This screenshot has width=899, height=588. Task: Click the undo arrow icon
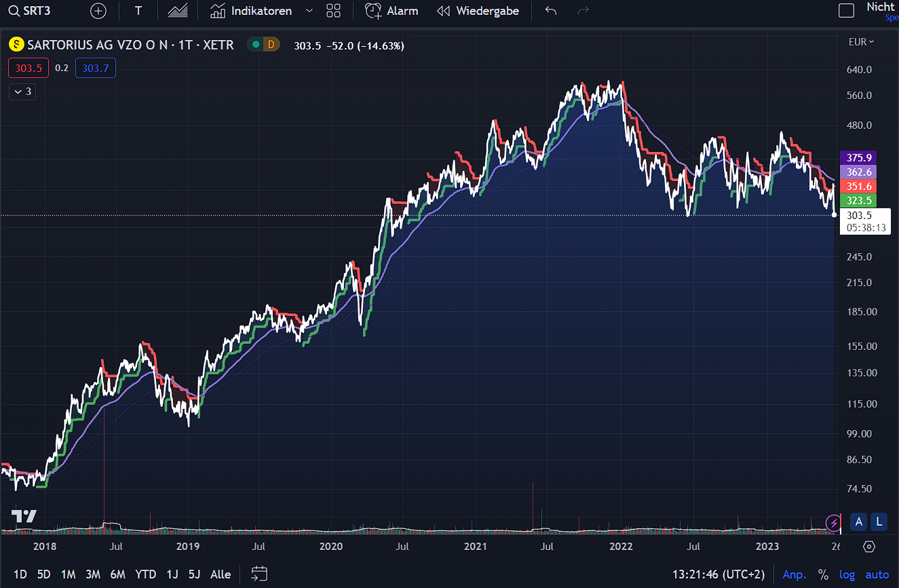coord(551,11)
